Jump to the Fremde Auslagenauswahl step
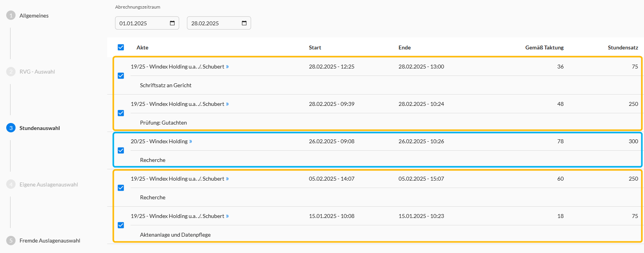 pos(50,241)
